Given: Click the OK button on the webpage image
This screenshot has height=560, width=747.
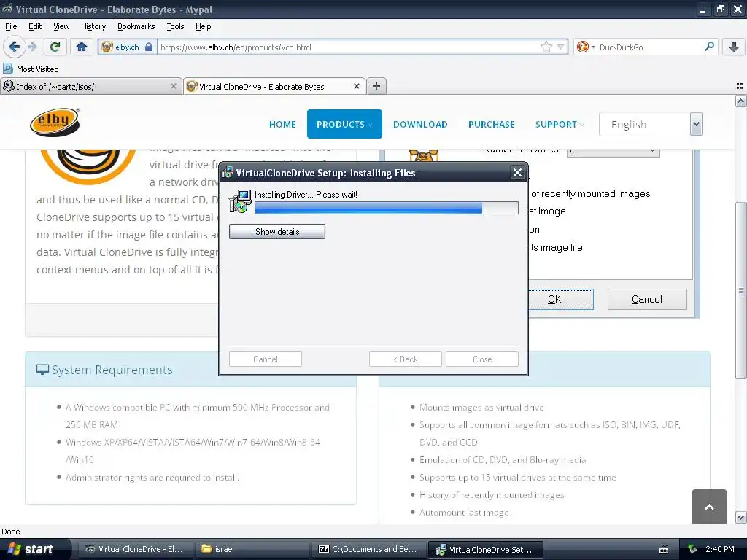Looking at the screenshot, I should click(x=561, y=299).
